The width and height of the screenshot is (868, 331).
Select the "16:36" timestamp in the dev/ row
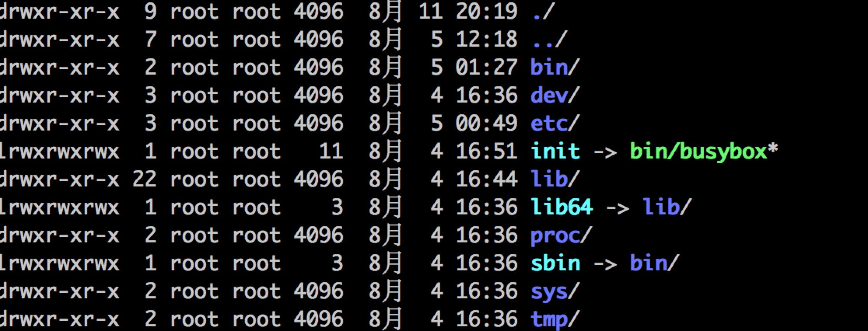tap(486, 96)
